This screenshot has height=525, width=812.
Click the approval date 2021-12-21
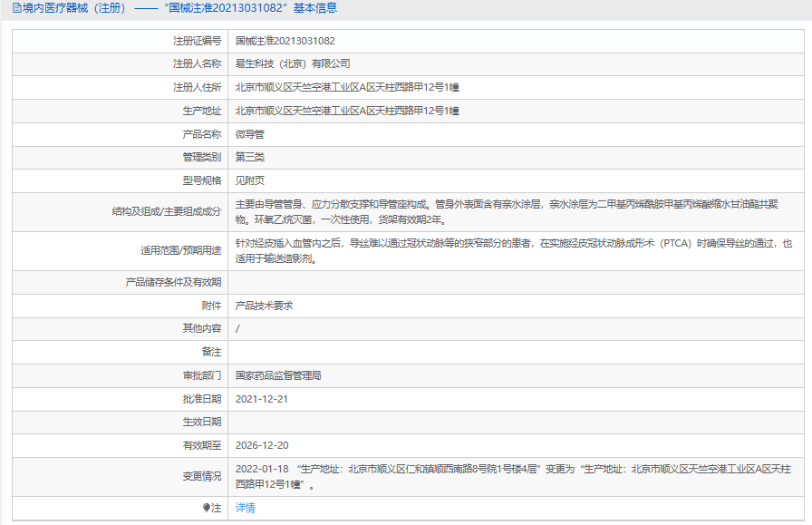point(262,398)
